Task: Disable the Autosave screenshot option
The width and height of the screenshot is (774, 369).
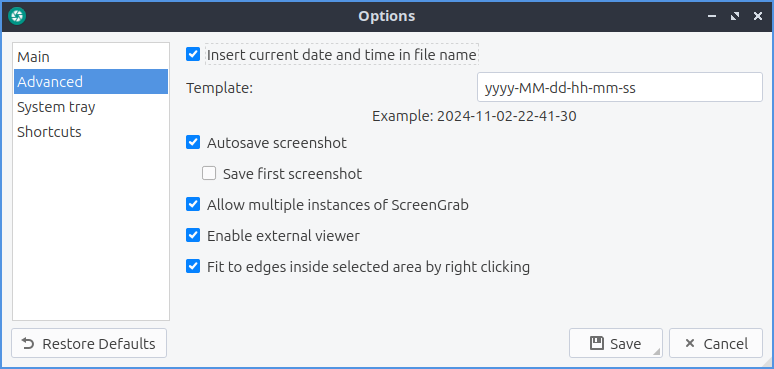Action: [x=193, y=143]
